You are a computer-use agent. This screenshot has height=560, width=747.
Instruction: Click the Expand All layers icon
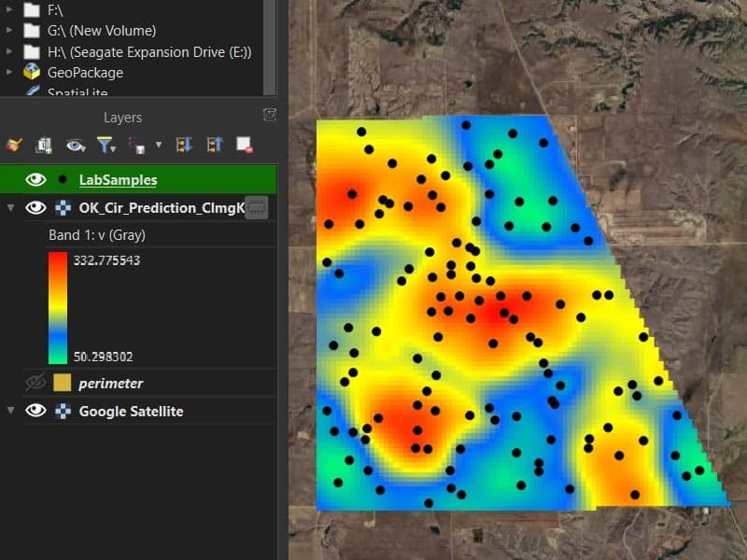pos(183,145)
